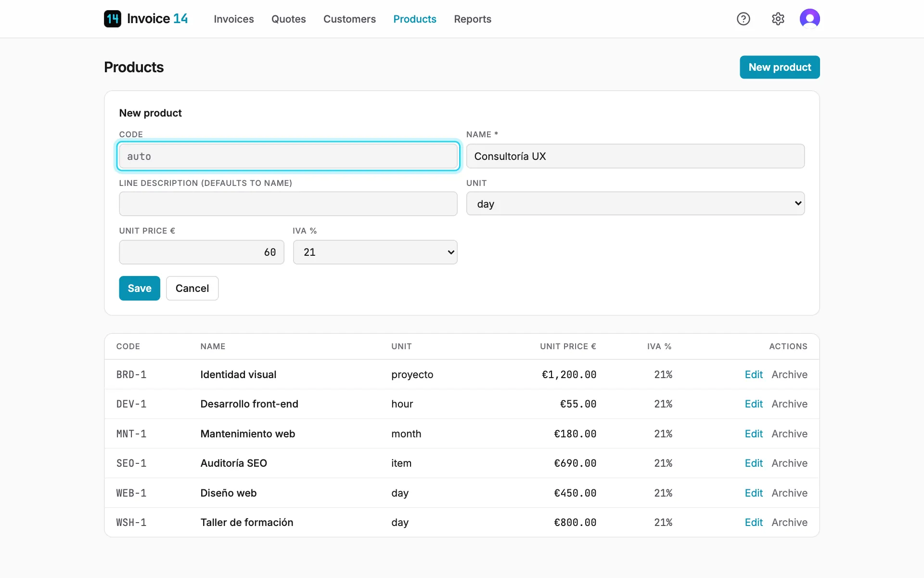Open the user profile avatar
Image resolution: width=924 pixels, height=578 pixels.
(x=810, y=19)
